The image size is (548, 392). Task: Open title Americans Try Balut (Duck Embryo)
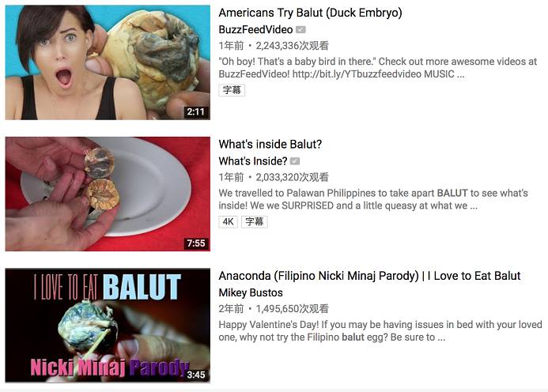pyautogui.click(x=310, y=13)
